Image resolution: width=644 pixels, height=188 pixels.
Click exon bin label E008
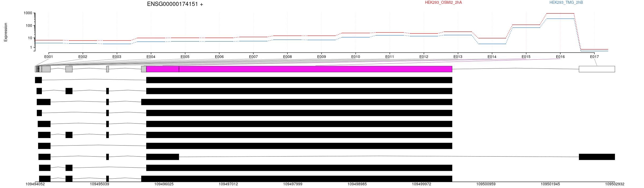click(x=287, y=57)
